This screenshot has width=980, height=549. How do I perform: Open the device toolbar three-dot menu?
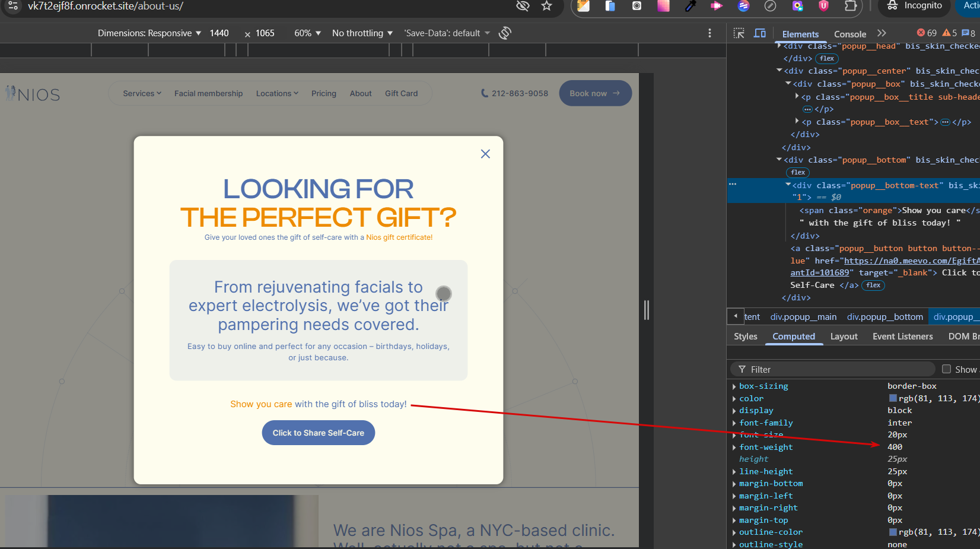709,33
